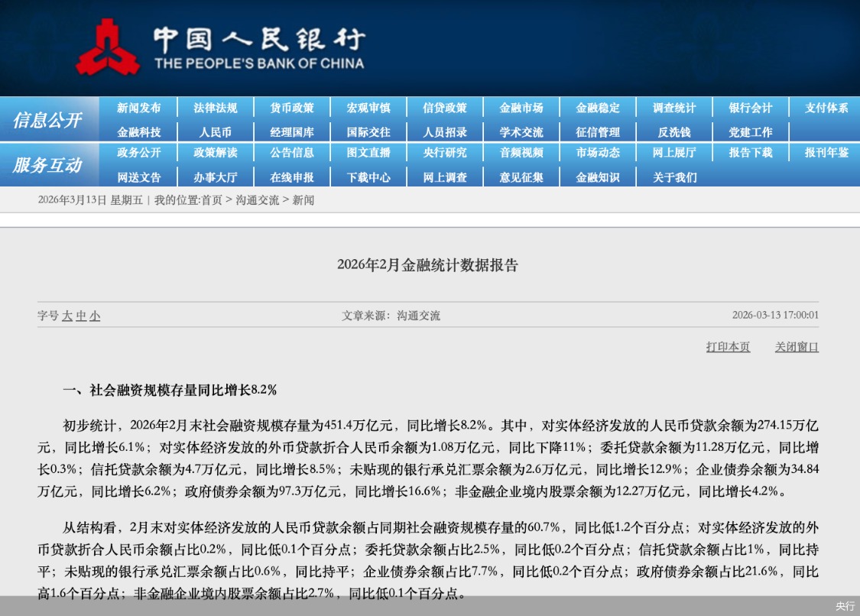
Task: Visit the 办事大厅 page
Action: pyautogui.click(x=216, y=177)
